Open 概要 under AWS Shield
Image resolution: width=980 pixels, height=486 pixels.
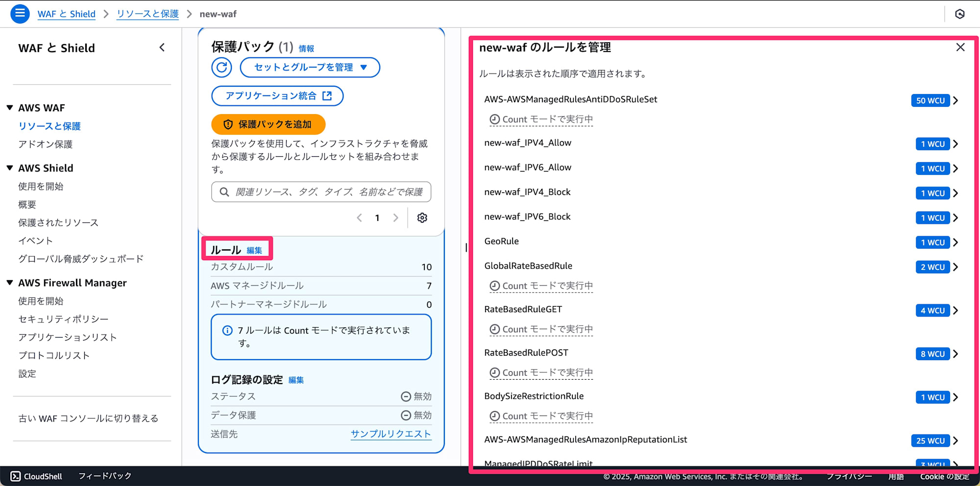pyautogui.click(x=27, y=205)
